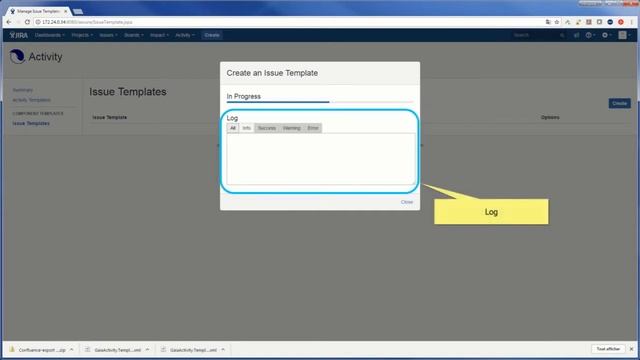Expand options for the Confluence-export zip download
Image resolution: width=640 pixels, height=360 pixels.
click(71, 349)
